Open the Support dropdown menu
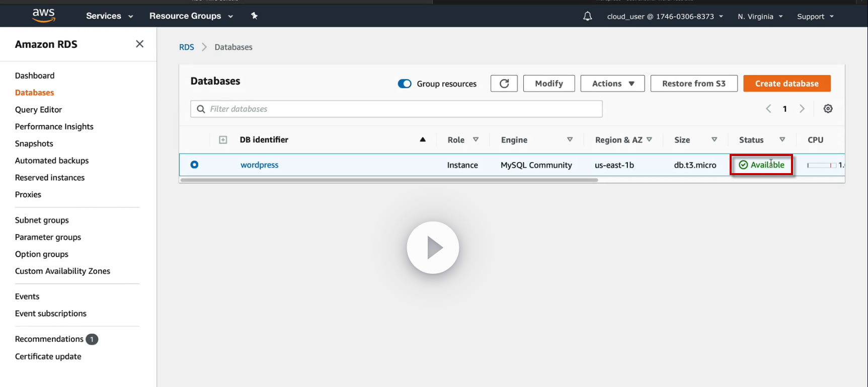868x387 pixels. tap(815, 16)
